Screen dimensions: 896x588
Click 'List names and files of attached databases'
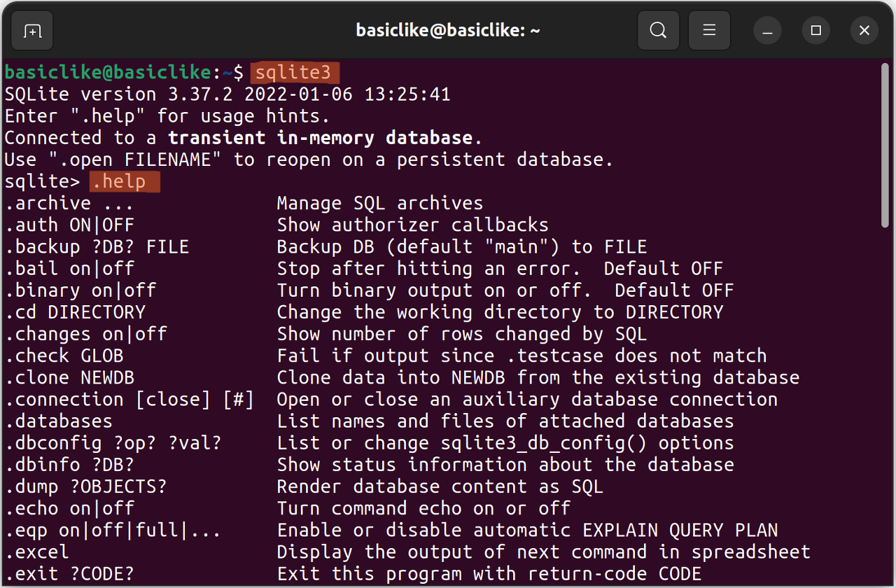tap(505, 421)
